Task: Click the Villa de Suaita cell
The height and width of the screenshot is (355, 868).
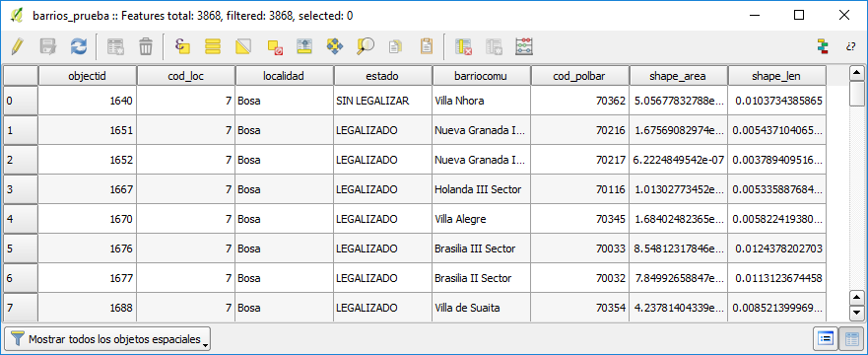Action: 481,308
